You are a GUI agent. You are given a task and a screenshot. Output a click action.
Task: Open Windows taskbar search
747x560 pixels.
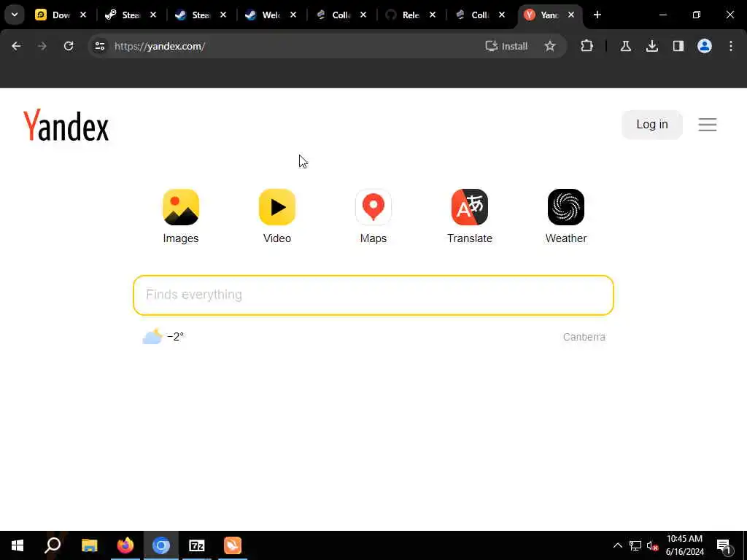[x=53, y=545]
